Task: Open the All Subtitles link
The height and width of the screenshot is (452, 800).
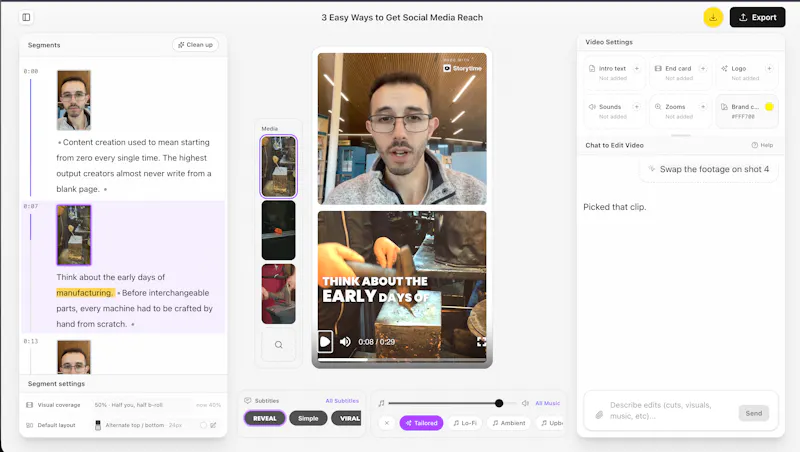Action: click(x=342, y=401)
